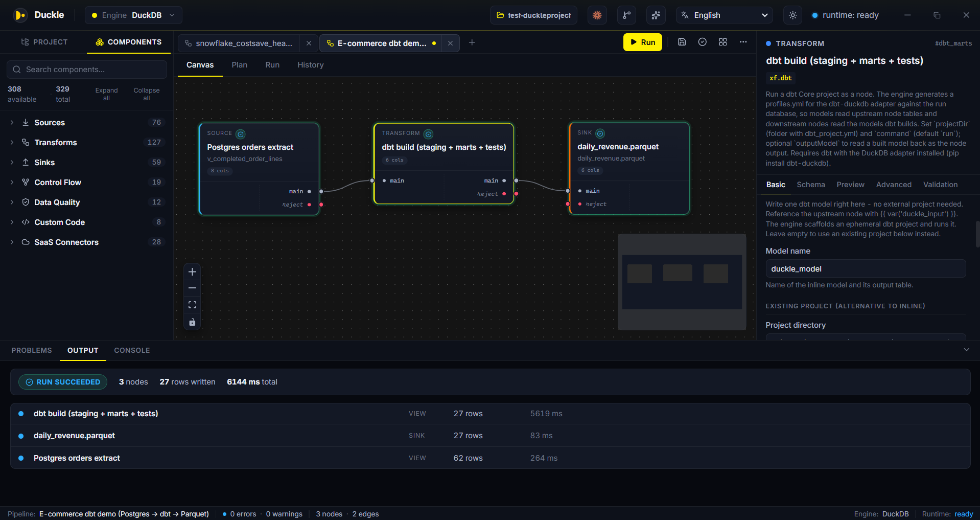
Task: Click the #dbt_marts tag label
Action: click(x=953, y=43)
